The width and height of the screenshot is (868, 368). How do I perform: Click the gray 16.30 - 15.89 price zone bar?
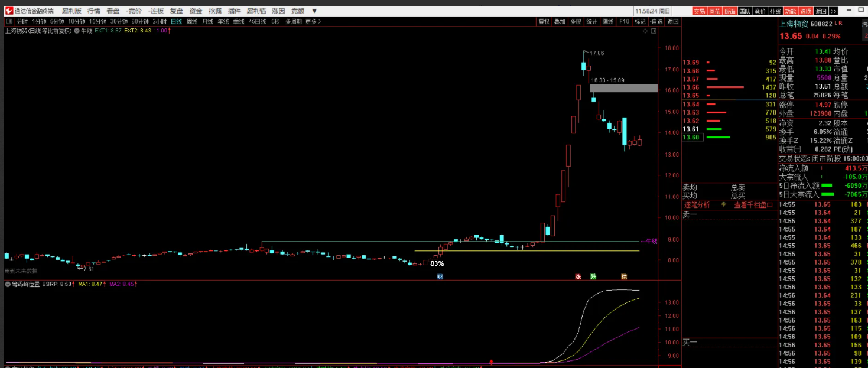623,88
